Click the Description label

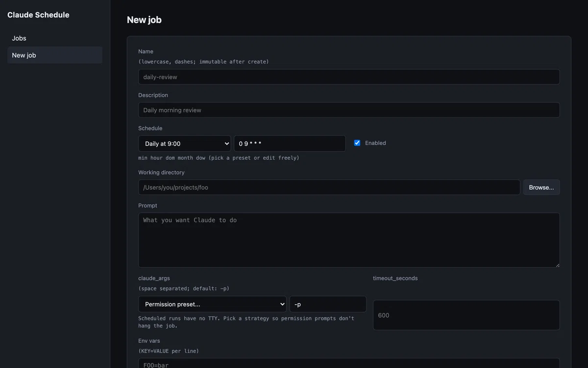(x=153, y=95)
